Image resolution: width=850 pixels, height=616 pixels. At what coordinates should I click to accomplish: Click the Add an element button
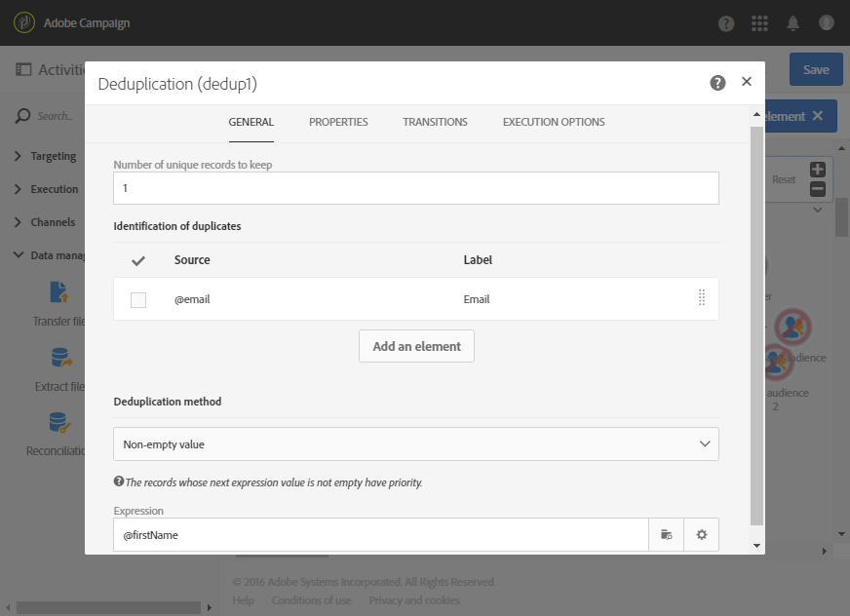(x=416, y=346)
